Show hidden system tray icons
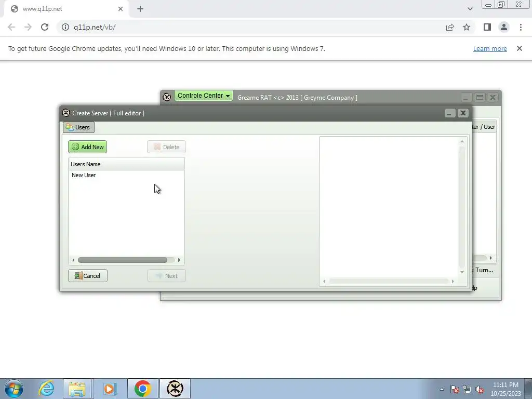 (442, 389)
